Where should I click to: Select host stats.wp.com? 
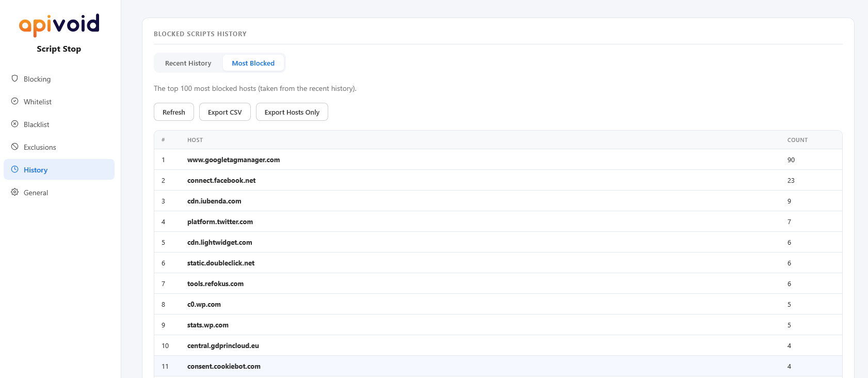click(208, 325)
